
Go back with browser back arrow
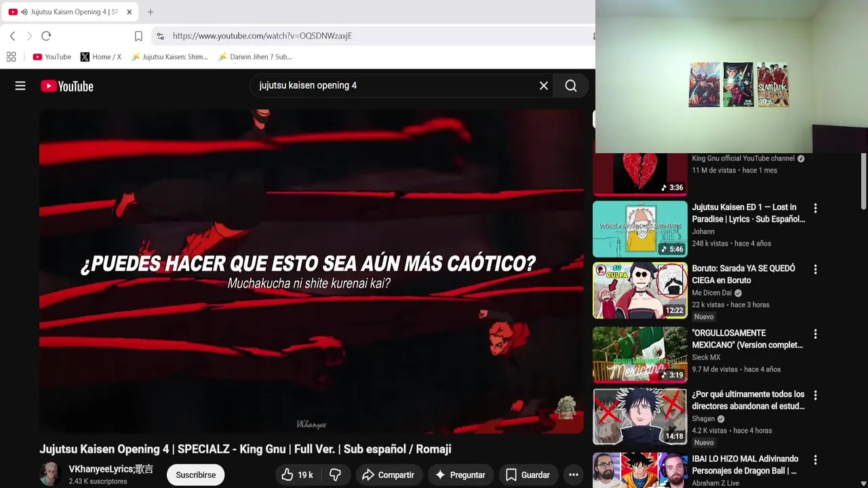coord(12,36)
